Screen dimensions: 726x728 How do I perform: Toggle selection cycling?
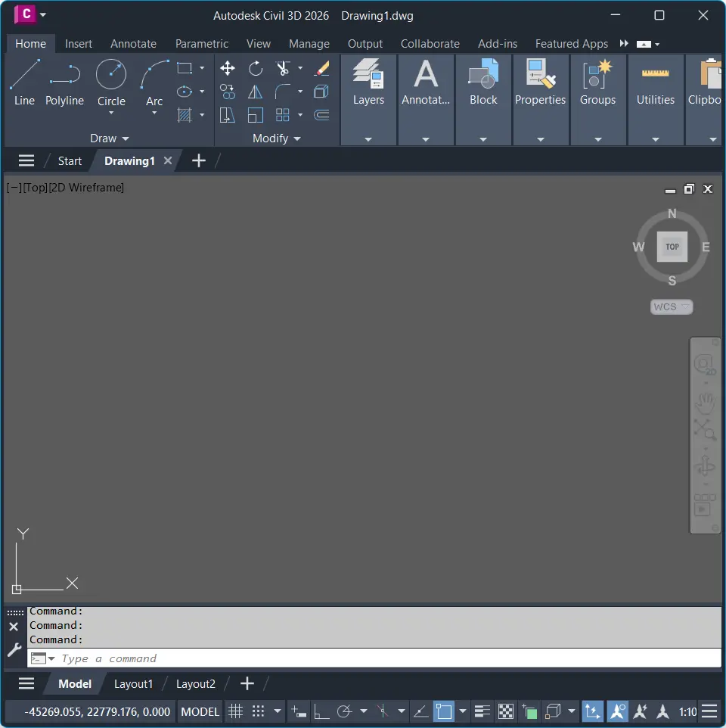pyautogui.click(x=529, y=711)
